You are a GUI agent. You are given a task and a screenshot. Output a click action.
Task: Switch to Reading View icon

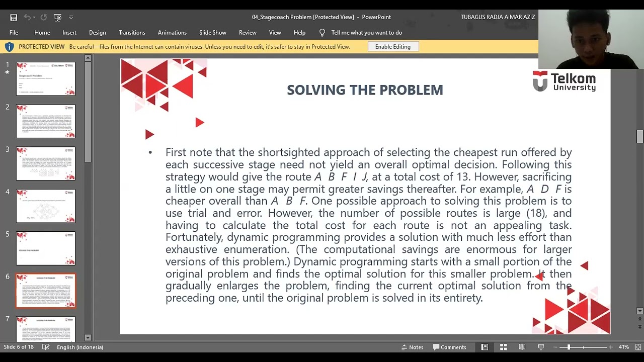pos(522,347)
